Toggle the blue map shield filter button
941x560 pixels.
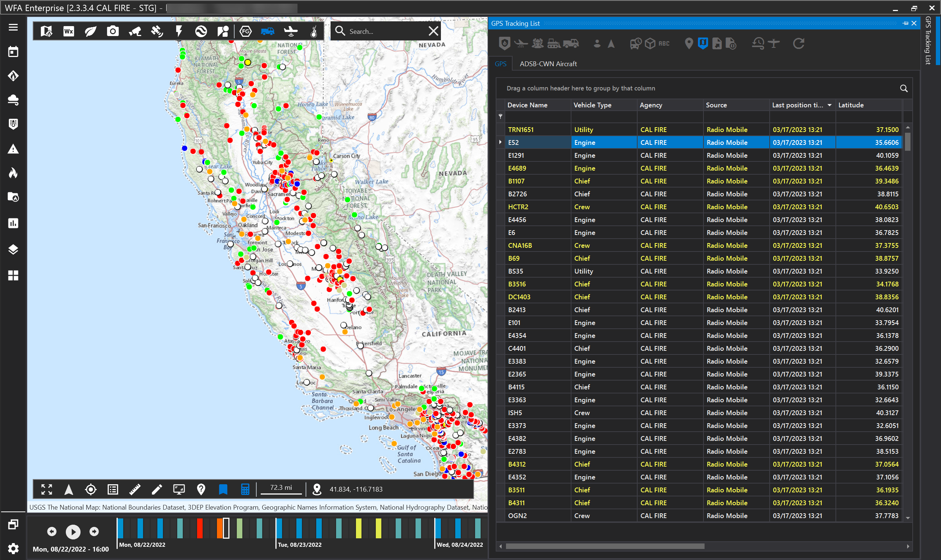click(x=703, y=43)
